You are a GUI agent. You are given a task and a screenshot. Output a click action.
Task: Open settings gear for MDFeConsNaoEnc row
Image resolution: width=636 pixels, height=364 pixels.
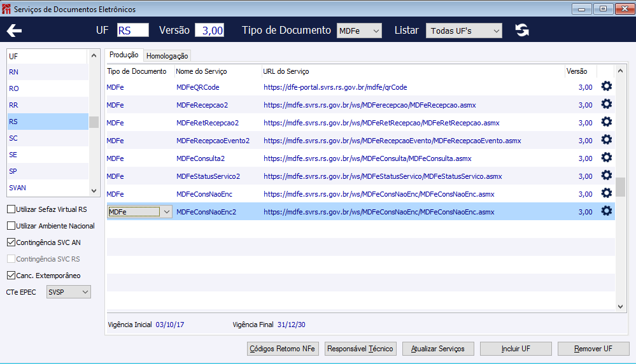606,193
